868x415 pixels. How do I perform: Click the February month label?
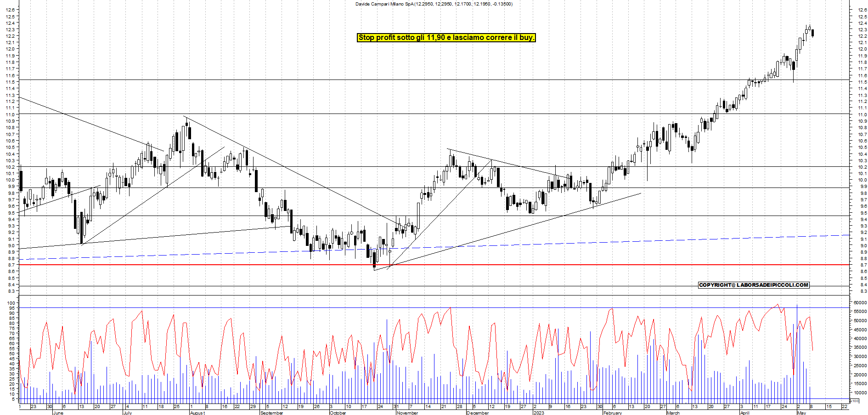pos(613,413)
